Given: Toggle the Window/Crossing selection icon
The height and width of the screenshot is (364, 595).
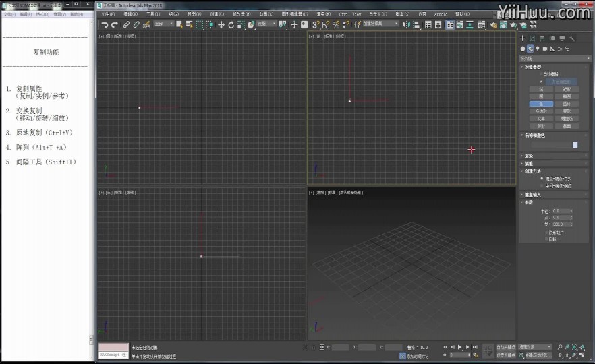Looking at the screenshot, I should click(x=209, y=25).
